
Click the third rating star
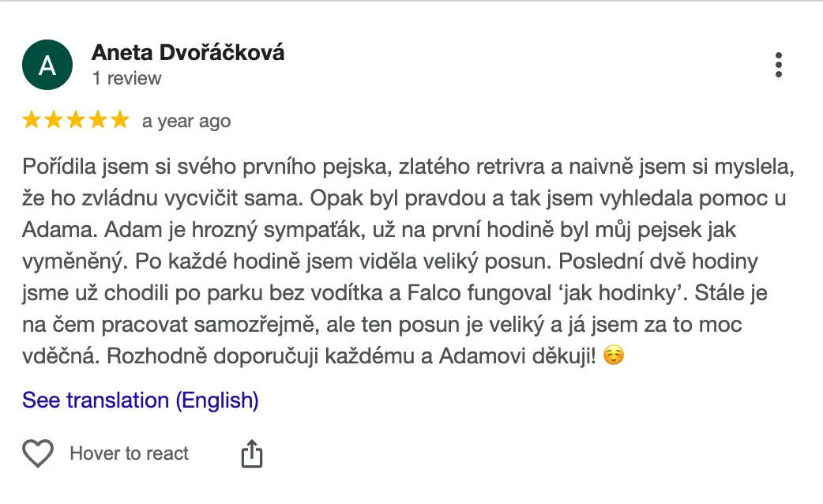(x=76, y=120)
